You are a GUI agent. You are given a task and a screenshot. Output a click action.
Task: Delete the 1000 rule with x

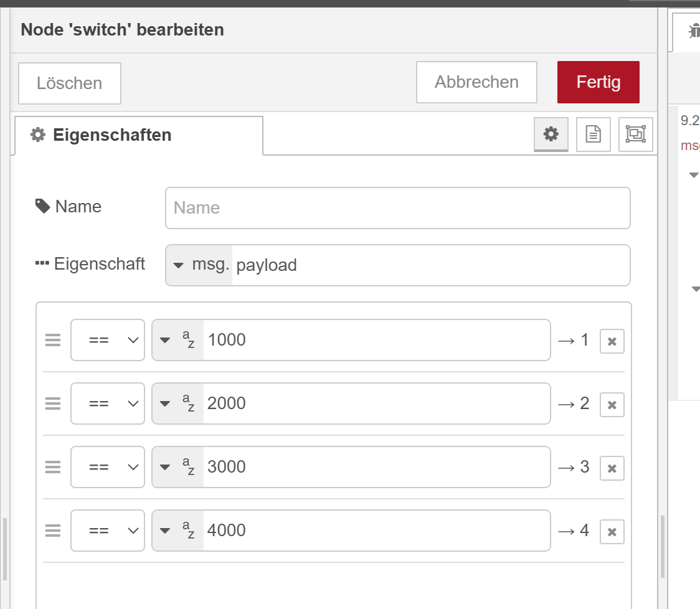pyautogui.click(x=612, y=341)
